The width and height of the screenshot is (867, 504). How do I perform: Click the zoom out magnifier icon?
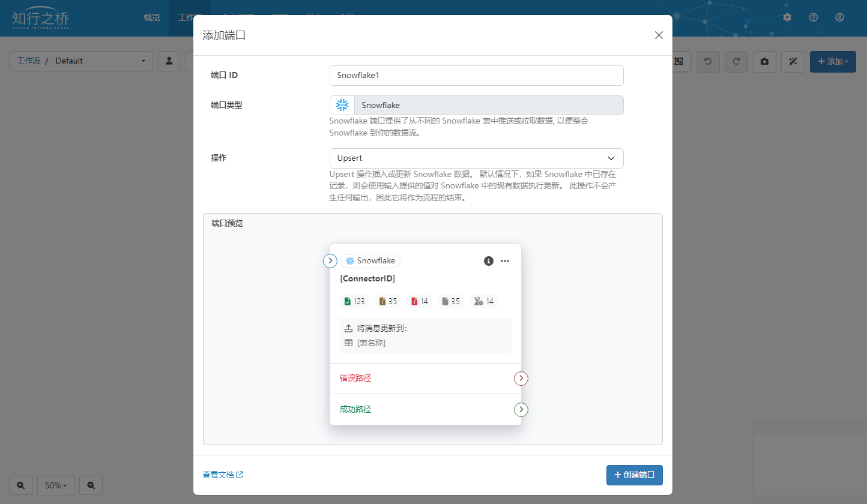coord(91,485)
